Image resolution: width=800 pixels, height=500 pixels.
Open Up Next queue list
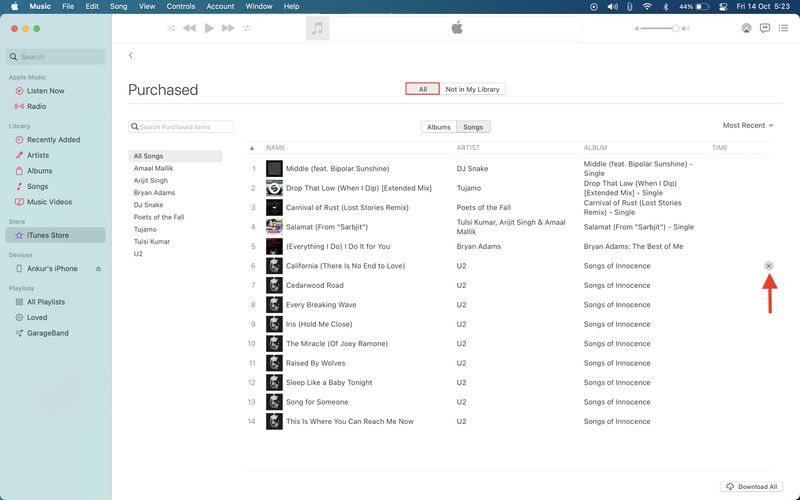click(784, 28)
